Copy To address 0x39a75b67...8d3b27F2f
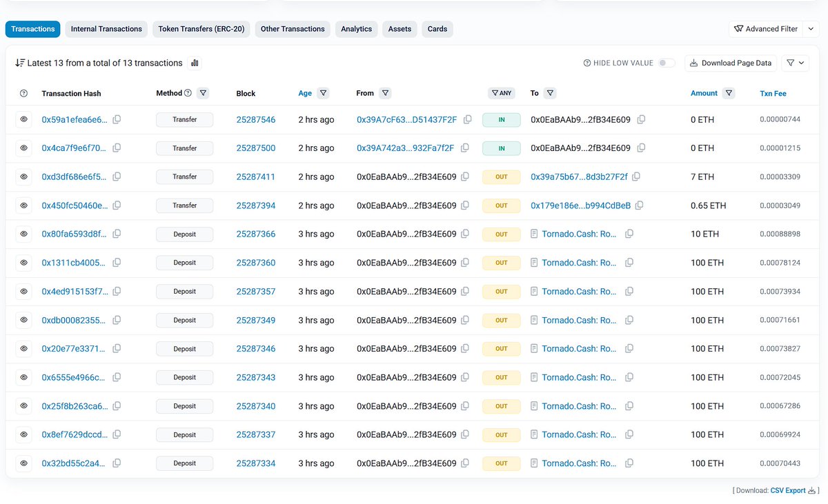 (635, 177)
